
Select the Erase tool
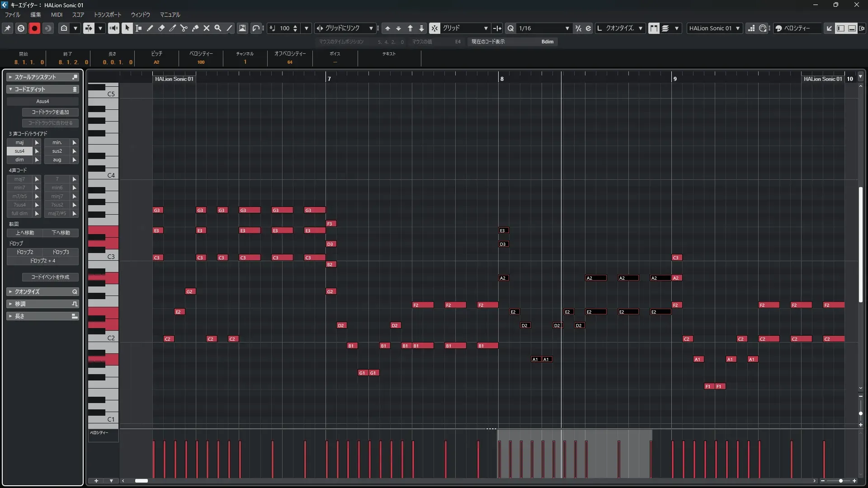point(161,28)
